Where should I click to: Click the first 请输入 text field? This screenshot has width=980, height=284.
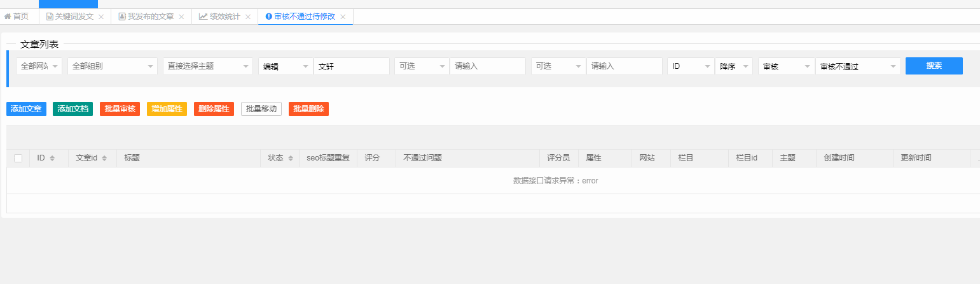click(x=488, y=66)
